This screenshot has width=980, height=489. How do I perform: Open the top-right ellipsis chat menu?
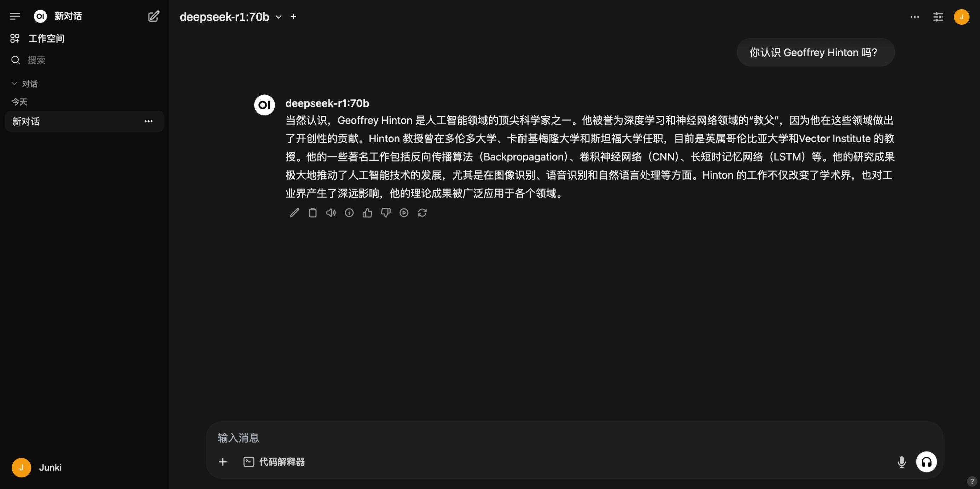tap(915, 17)
